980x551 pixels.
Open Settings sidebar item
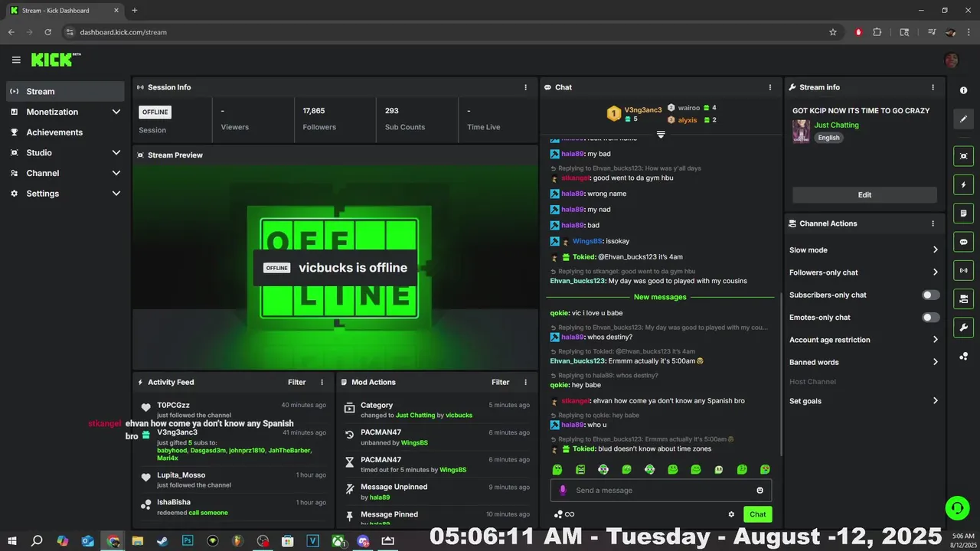click(x=65, y=194)
